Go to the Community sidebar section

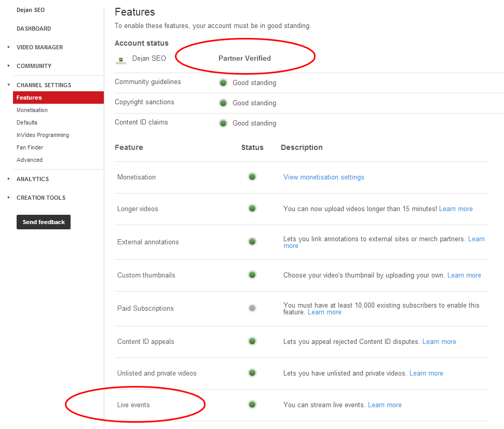(34, 66)
